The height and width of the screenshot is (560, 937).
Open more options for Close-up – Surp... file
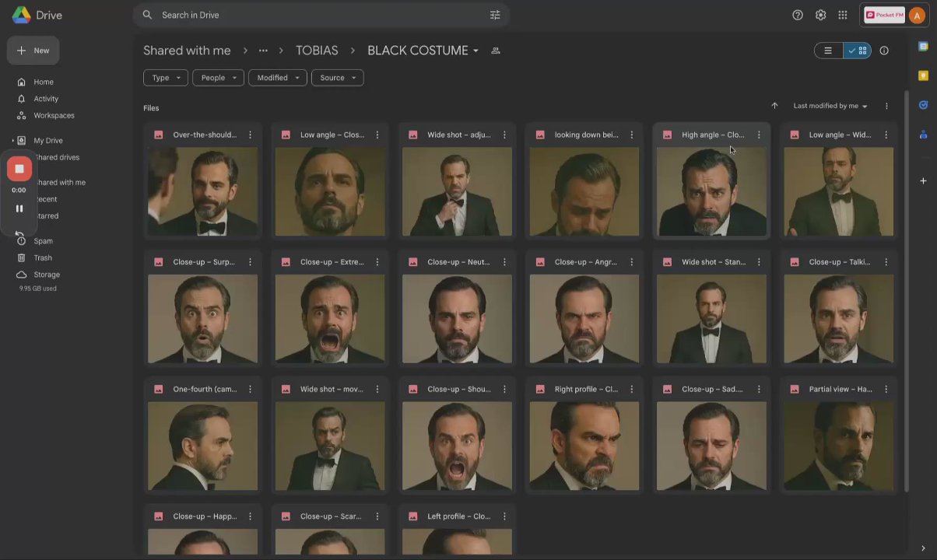tap(250, 262)
